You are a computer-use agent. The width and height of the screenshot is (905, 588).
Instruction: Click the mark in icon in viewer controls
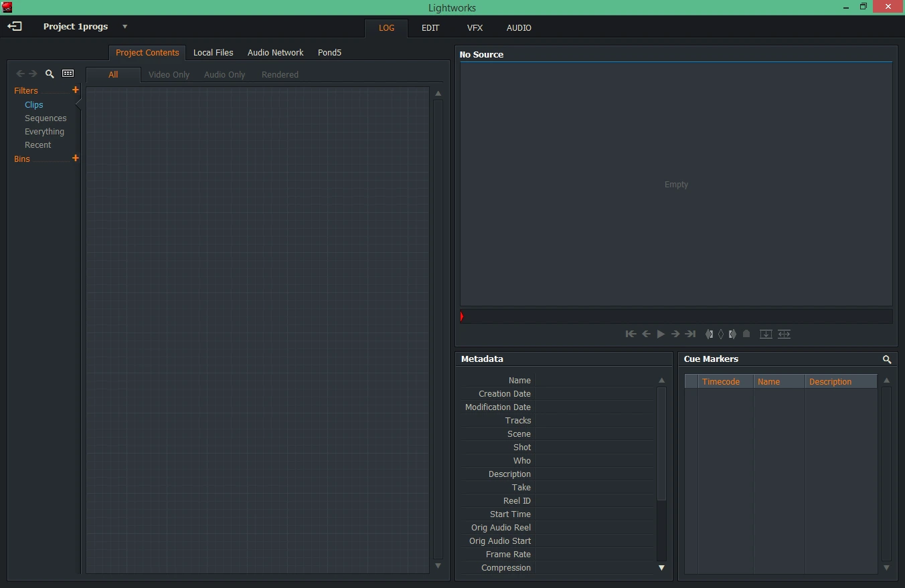click(x=710, y=334)
